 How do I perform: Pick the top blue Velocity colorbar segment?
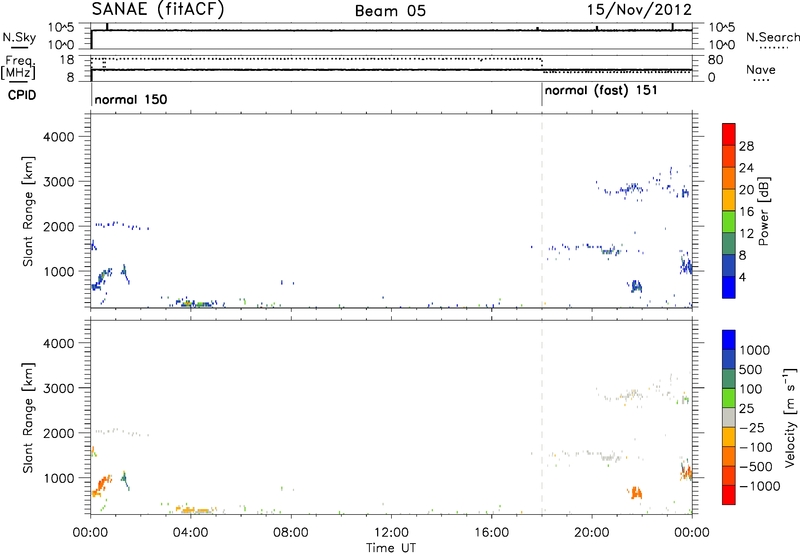[x=729, y=340]
